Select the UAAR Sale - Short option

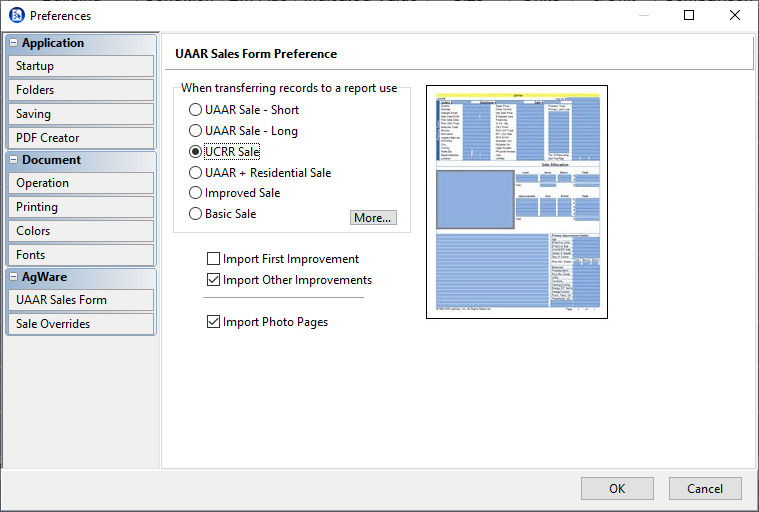(x=196, y=110)
